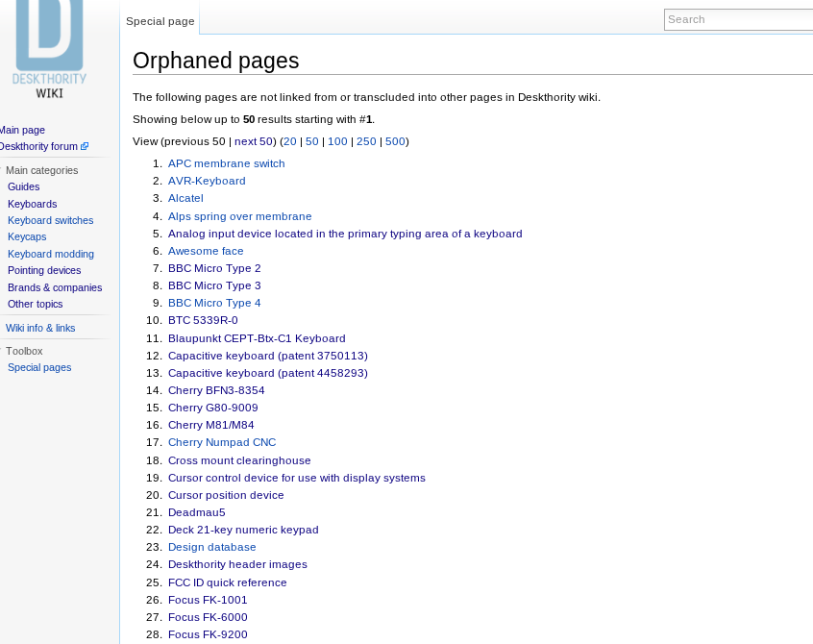Open the Awesome face page

206,251
